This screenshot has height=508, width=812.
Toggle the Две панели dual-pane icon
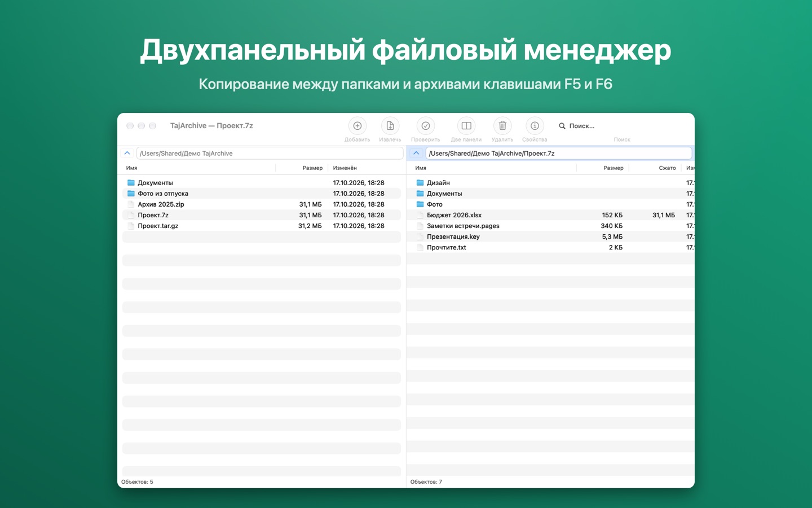[x=466, y=126]
